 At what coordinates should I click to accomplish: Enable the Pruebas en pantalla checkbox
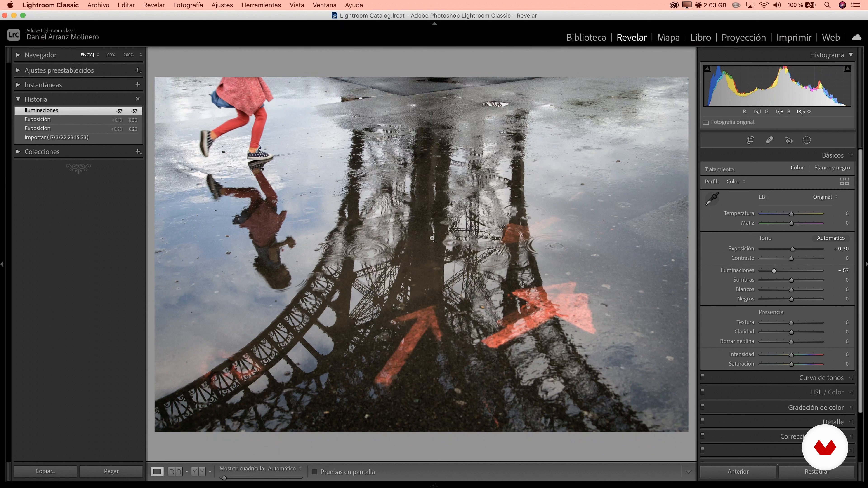coord(314,472)
